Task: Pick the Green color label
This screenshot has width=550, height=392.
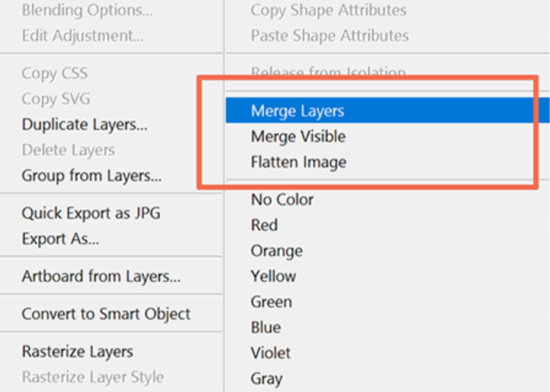Action: [271, 302]
